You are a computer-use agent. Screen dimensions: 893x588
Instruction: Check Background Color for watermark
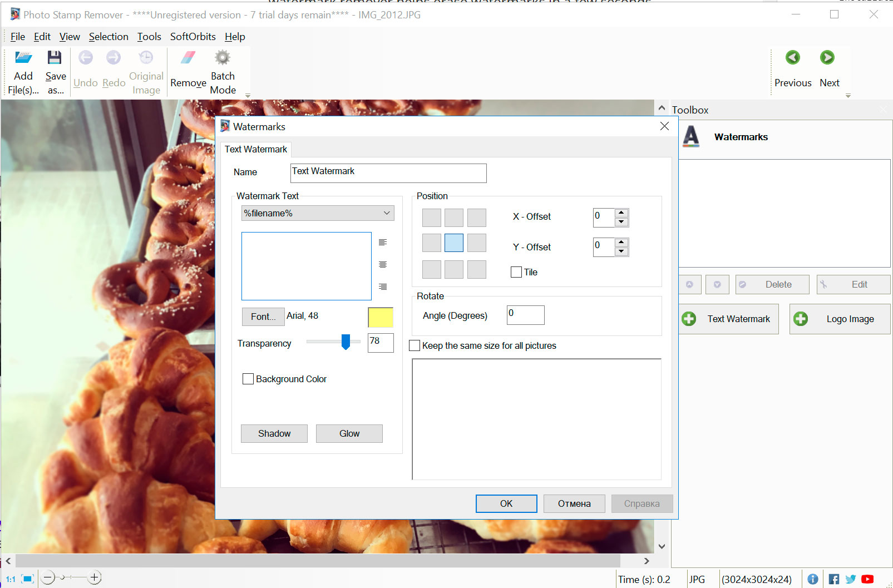click(x=249, y=379)
